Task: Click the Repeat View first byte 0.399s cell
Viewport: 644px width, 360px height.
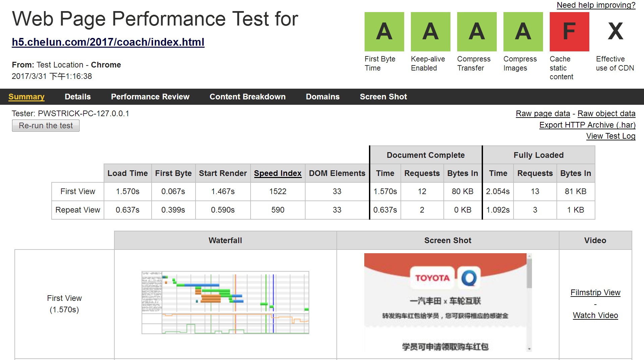Action: 173,210
